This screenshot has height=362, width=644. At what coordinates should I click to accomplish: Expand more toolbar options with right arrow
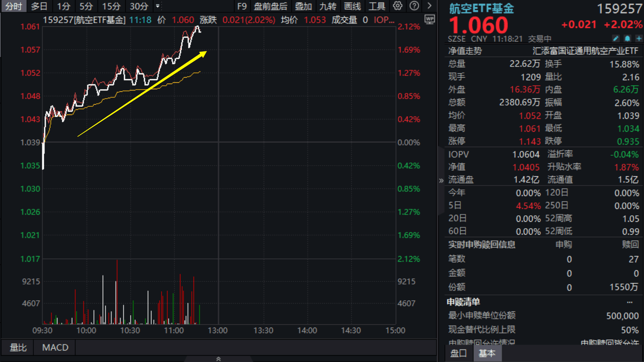430,6
